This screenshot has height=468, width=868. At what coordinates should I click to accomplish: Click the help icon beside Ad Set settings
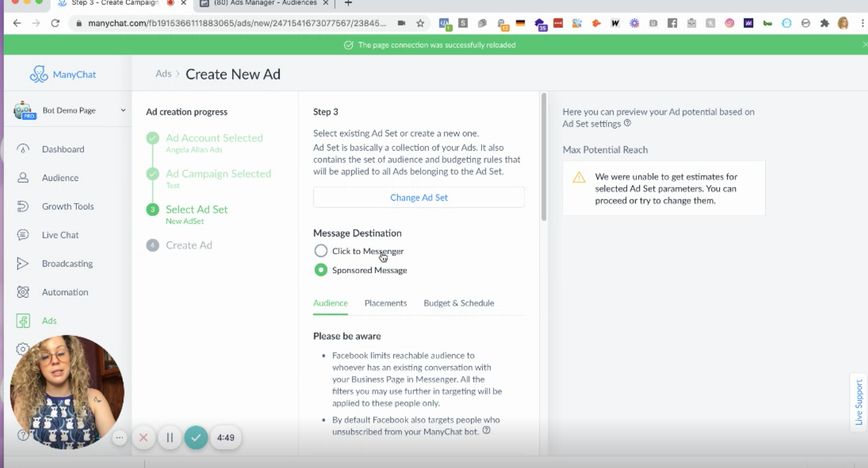click(x=627, y=123)
